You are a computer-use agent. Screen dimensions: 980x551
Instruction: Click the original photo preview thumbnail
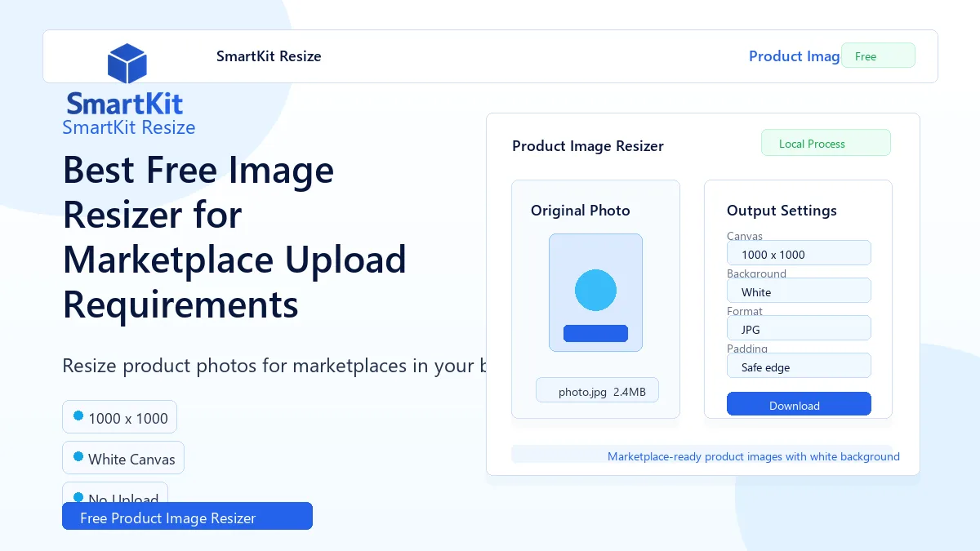[x=595, y=293]
